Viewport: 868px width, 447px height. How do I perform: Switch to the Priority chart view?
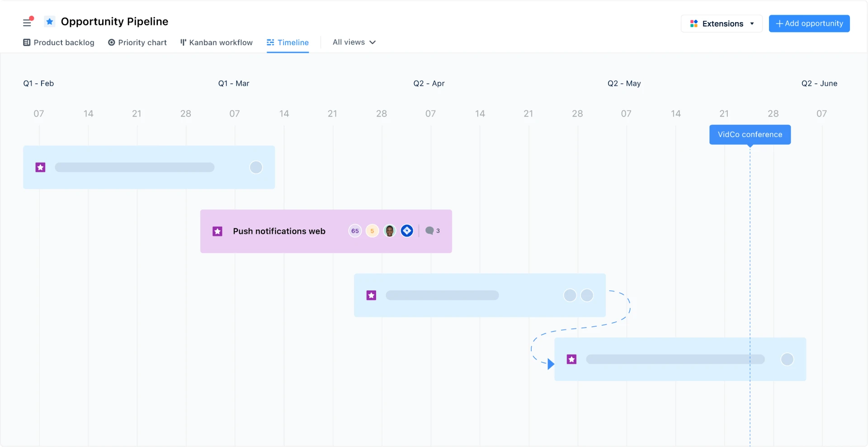point(137,42)
